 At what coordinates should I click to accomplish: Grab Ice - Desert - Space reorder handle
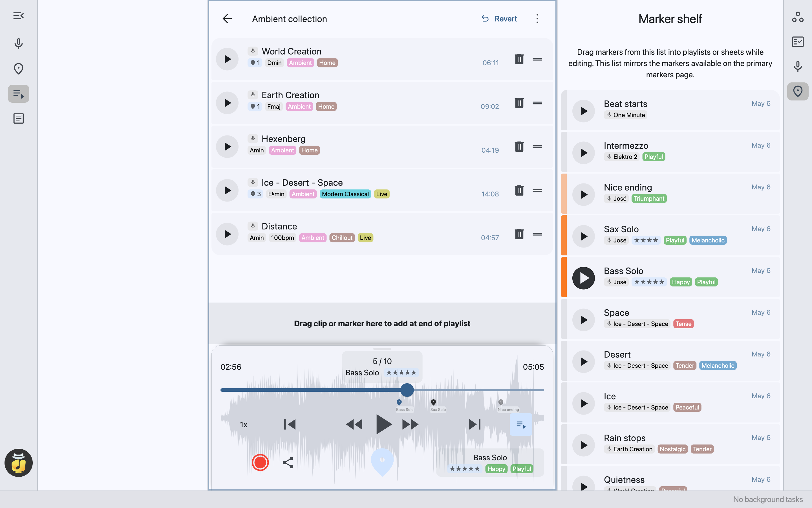tap(537, 190)
